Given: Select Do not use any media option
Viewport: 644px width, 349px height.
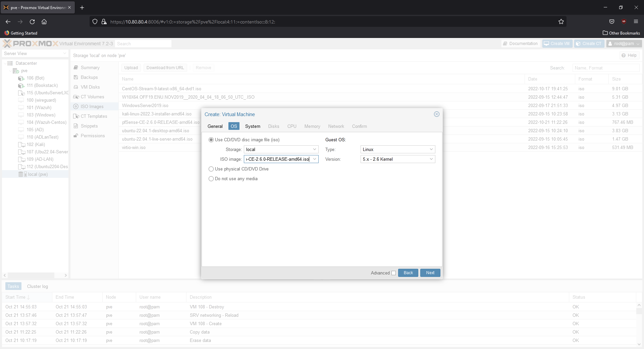Looking at the screenshot, I should 211,179.
